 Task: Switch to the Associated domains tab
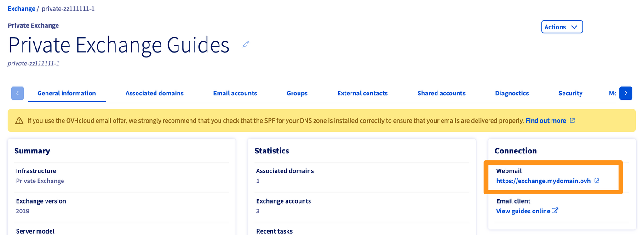coord(155,93)
